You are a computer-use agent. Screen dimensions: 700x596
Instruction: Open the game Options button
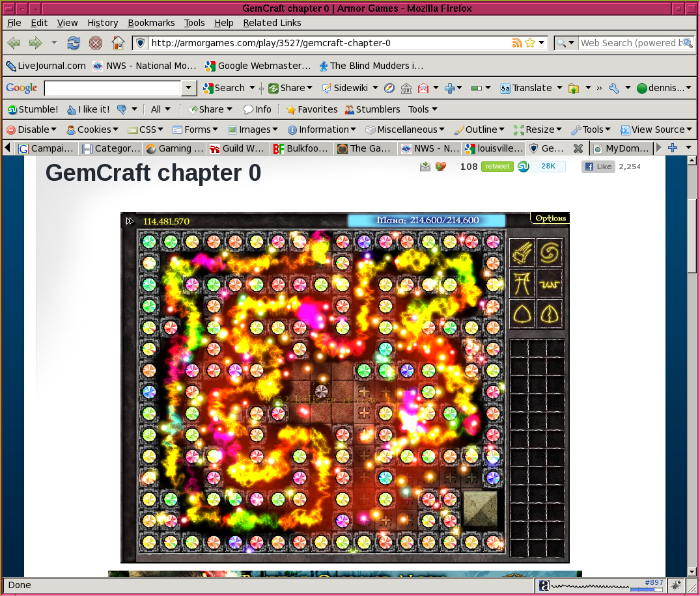(x=550, y=219)
